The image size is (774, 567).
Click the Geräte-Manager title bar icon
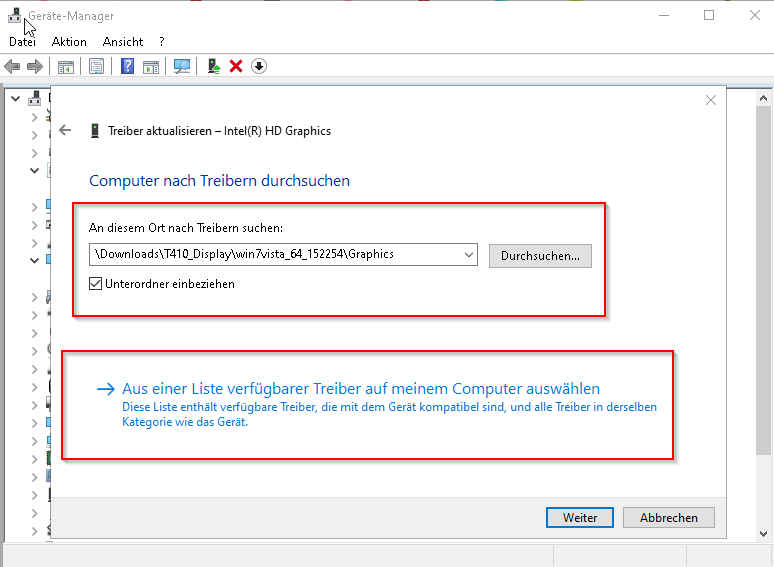tap(14, 15)
